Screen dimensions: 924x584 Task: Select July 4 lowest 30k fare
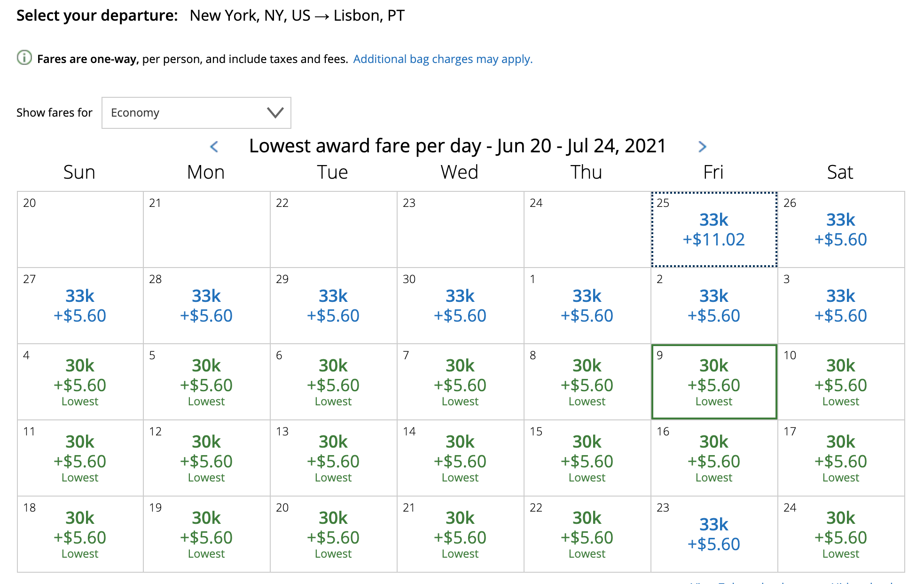[x=80, y=382]
